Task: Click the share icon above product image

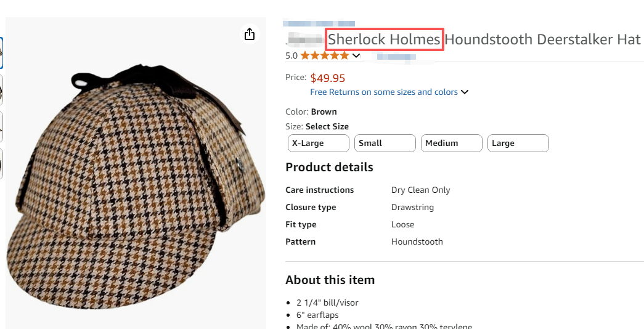Action: [x=250, y=34]
